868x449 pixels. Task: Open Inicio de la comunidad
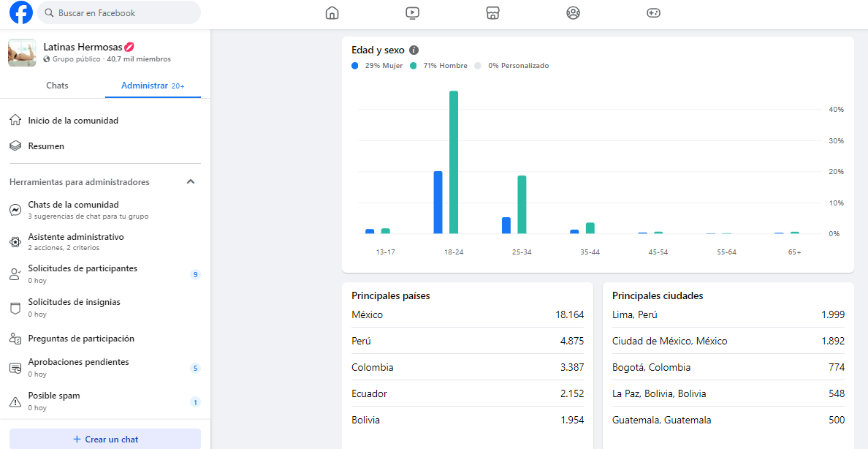click(105, 120)
